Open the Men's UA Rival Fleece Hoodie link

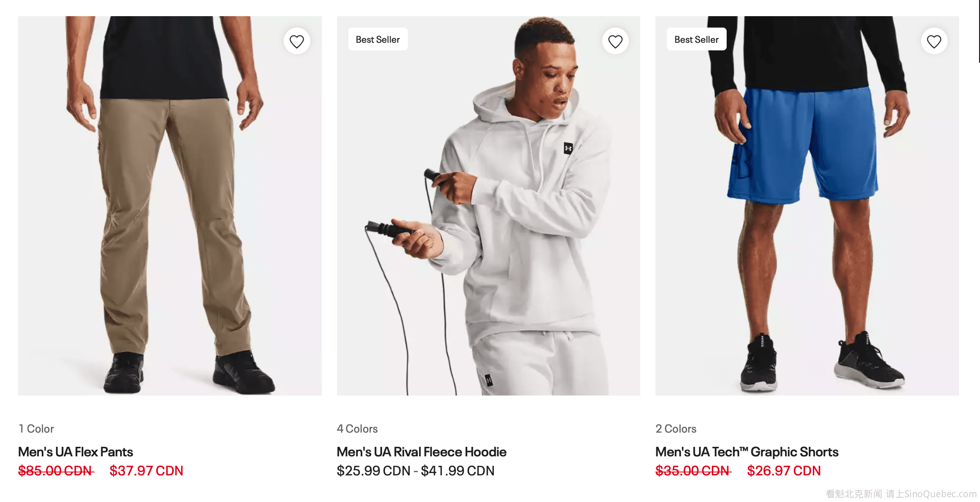coord(422,452)
